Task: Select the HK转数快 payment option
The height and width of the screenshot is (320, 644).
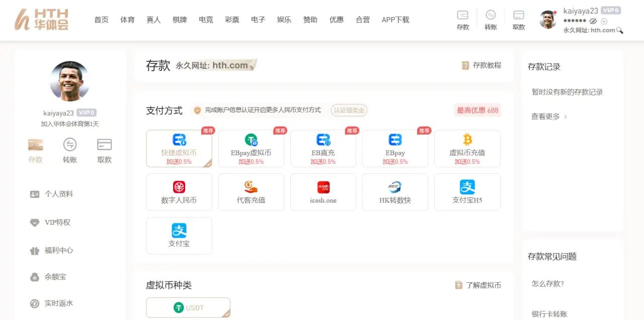Action: coord(395,192)
